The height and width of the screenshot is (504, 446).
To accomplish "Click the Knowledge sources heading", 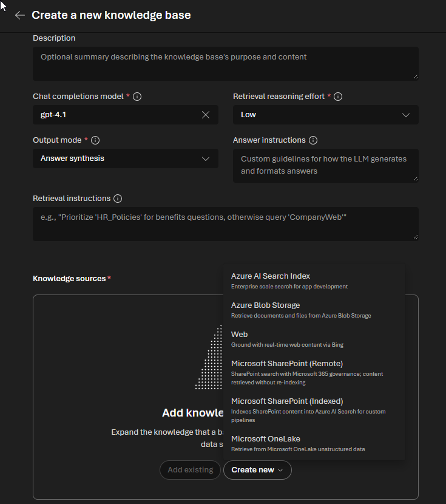I will click(69, 278).
